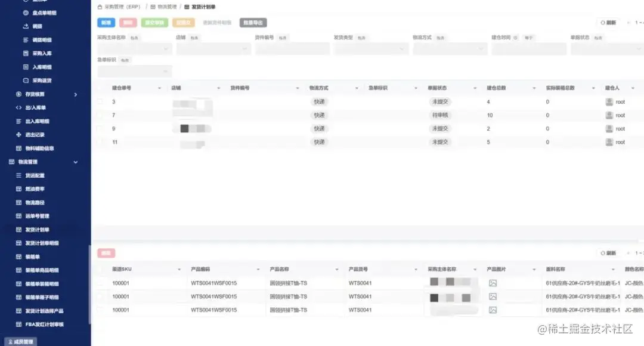Click the 待审核 status tag
This screenshot has height=346, width=644.
click(440, 115)
